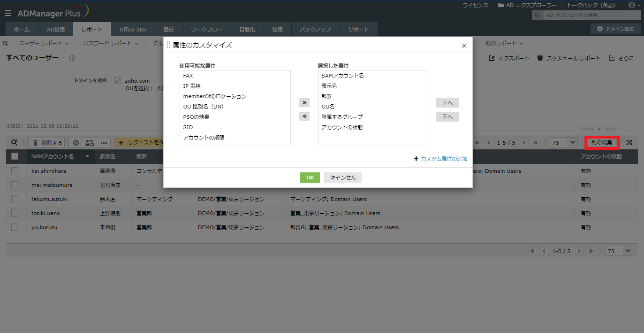This screenshot has width=644, height=333.
Task: Check the kai.shinohara row checkbox
Action: point(15,171)
